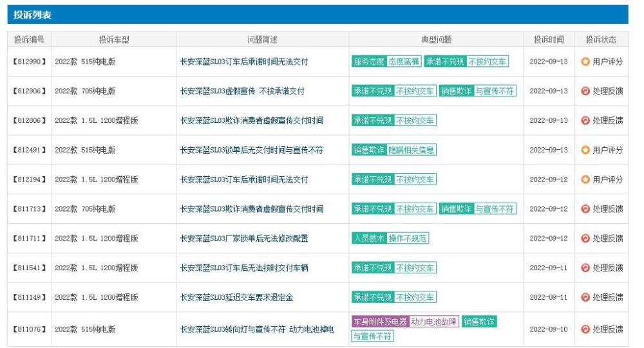
Task: Click the 承诺不兑现 不按约交车 tag in row 812990
Action: (466, 62)
